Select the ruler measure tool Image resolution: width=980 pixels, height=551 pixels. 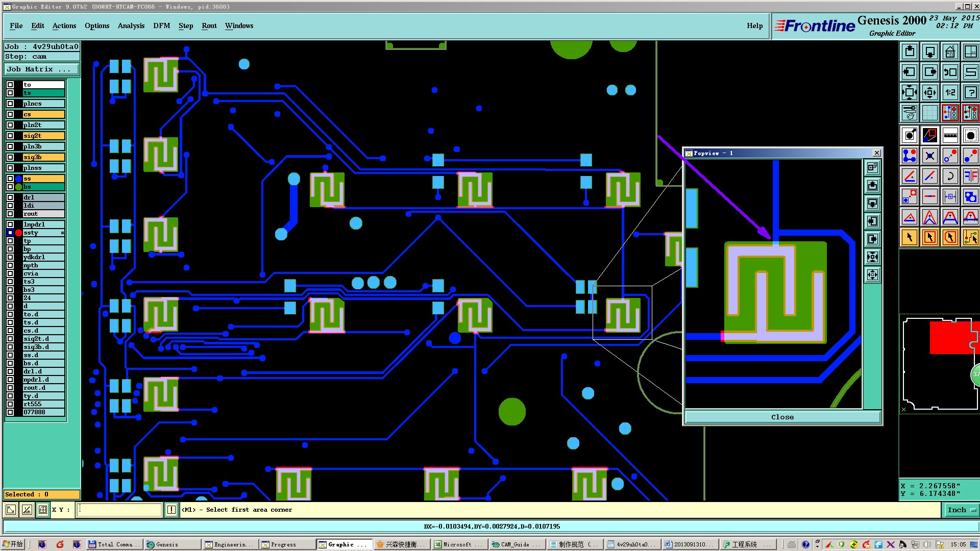tap(950, 135)
